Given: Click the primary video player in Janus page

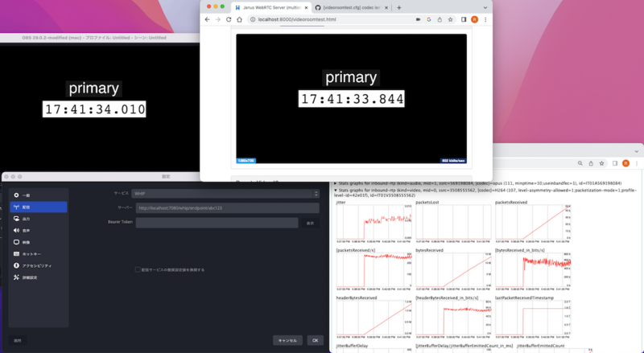Looking at the screenshot, I should tap(351, 99).
